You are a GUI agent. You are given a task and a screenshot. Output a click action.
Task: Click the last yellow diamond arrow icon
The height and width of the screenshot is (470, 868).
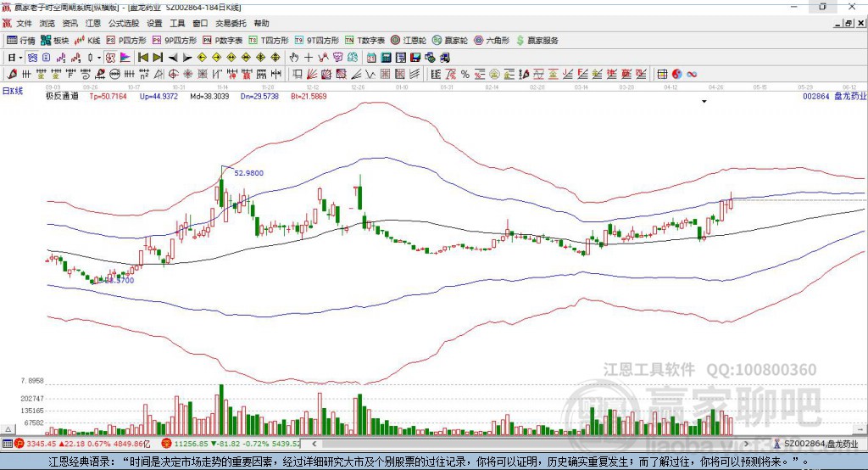pos(275,58)
